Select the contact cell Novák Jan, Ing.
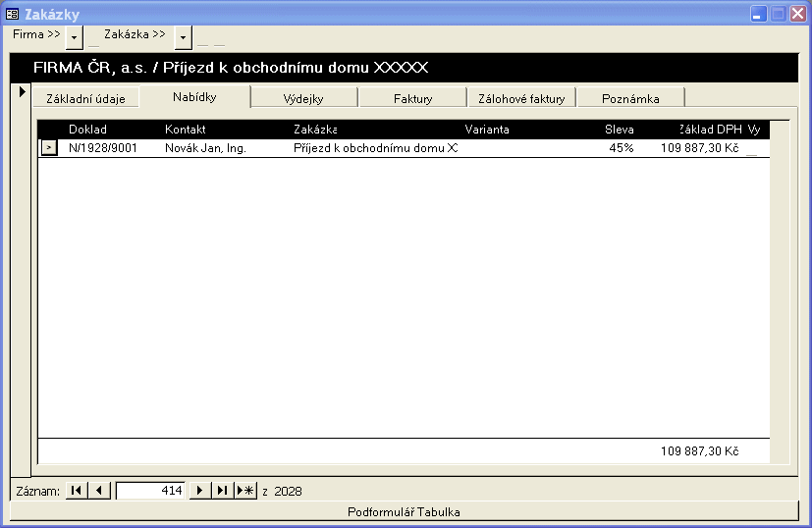The width and height of the screenshot is (812, 528). (x=205, y=148)
